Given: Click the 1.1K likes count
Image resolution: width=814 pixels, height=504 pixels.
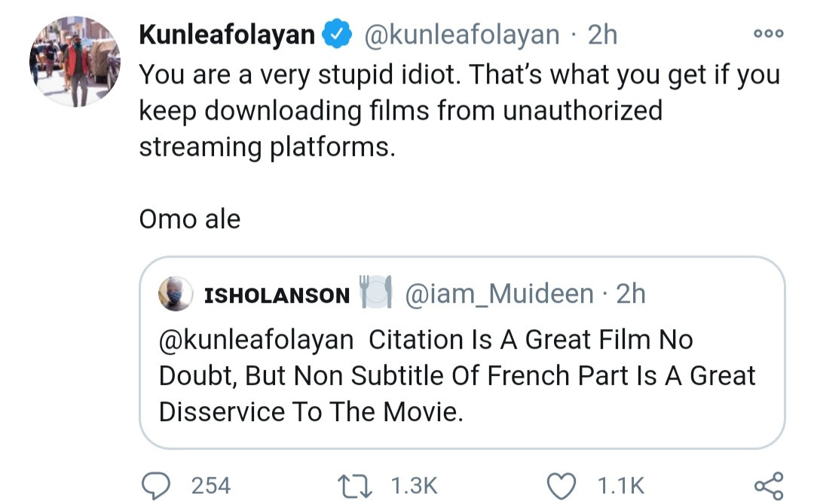Looking at the screenshot, I should coord(620,484).
